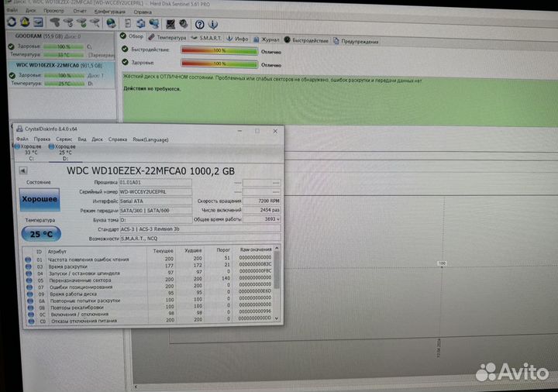Click the 100 marker on the Sentinel graph
The image size is (558, 392).
click(x=442, y=263)
